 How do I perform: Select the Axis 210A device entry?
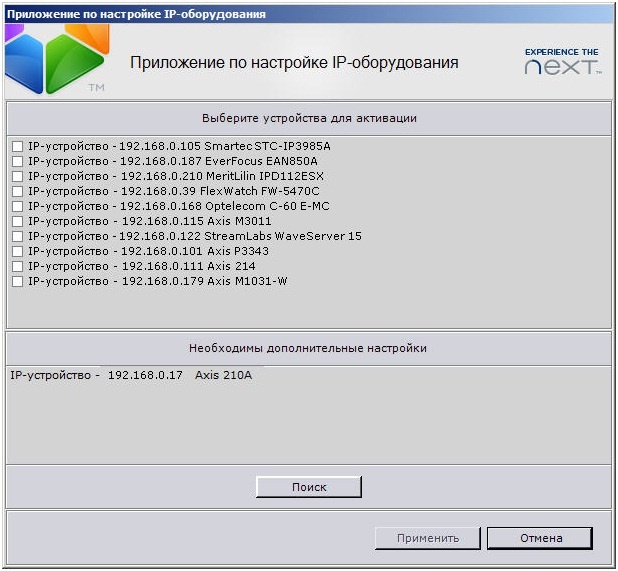coord(131,375)
